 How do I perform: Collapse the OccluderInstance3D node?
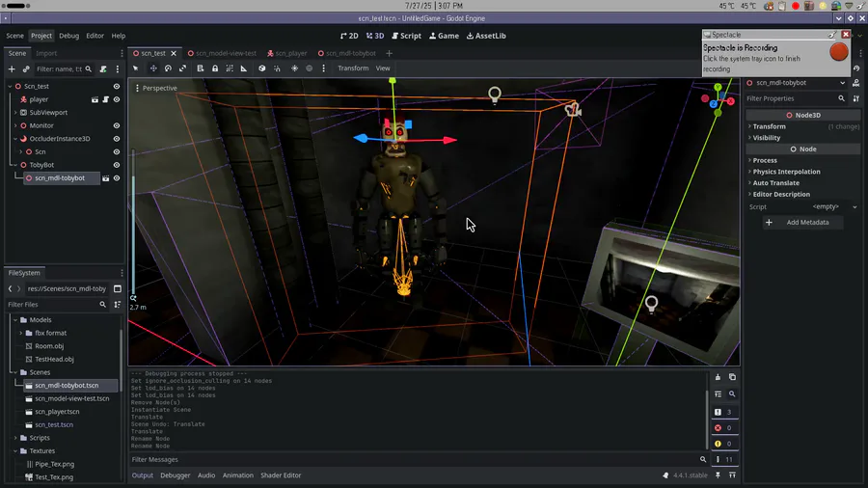tap(15, 139)
